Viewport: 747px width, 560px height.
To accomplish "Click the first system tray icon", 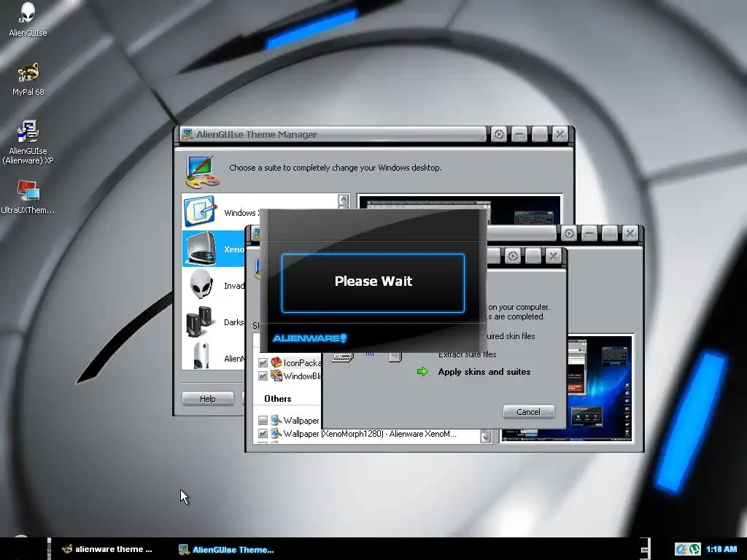I will point(681,549).
